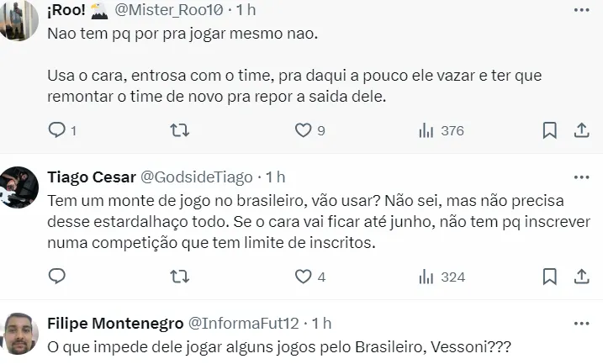Open more options on Tiago Cesar's tweet
Image resolution: width=603 pixels, height=364 pixels.
[581, 177]
